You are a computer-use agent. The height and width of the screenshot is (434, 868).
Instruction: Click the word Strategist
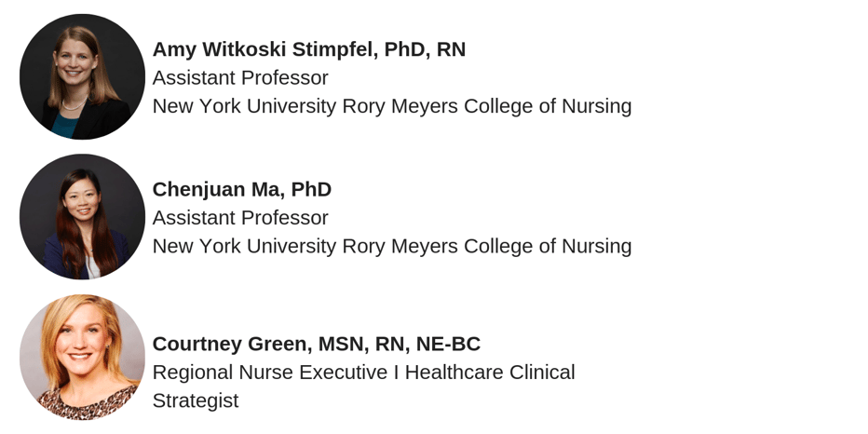click(x=195, y=400)
